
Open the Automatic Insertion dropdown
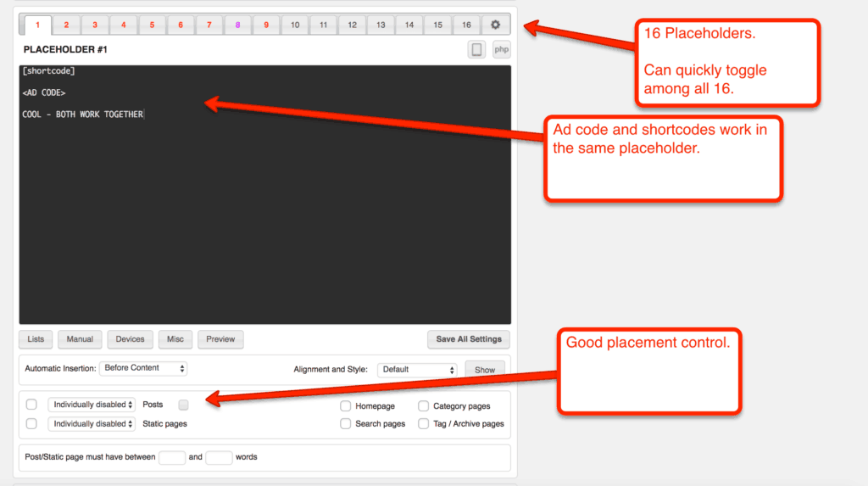(x=143, y=368)
